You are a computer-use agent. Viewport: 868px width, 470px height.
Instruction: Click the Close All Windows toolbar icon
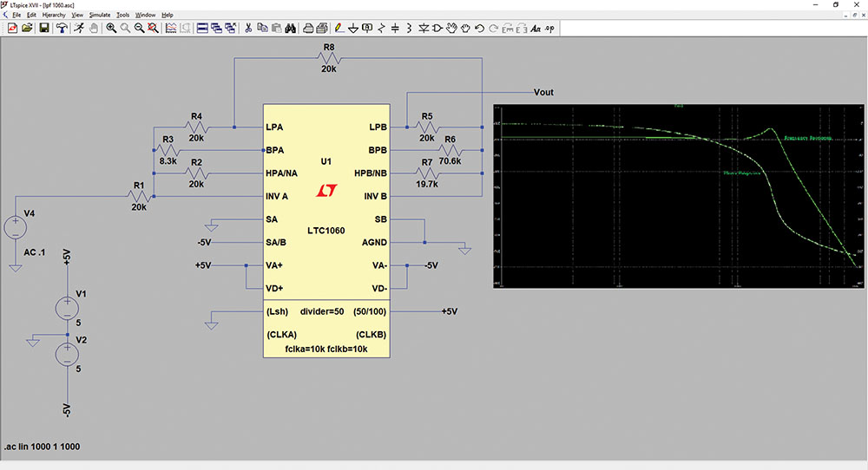(x=230, y=29)
